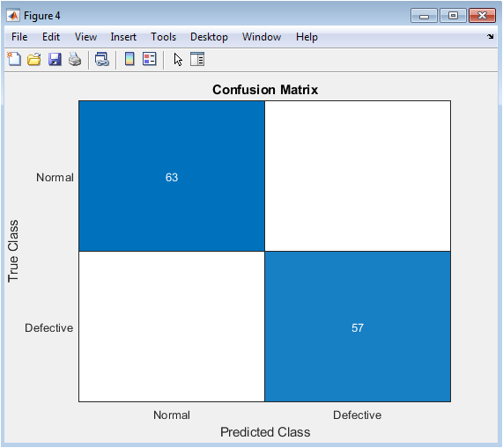Toggle the Edit Plot arrow tool
The width and height of the screenshot is (503, 448).
point(178,60)
